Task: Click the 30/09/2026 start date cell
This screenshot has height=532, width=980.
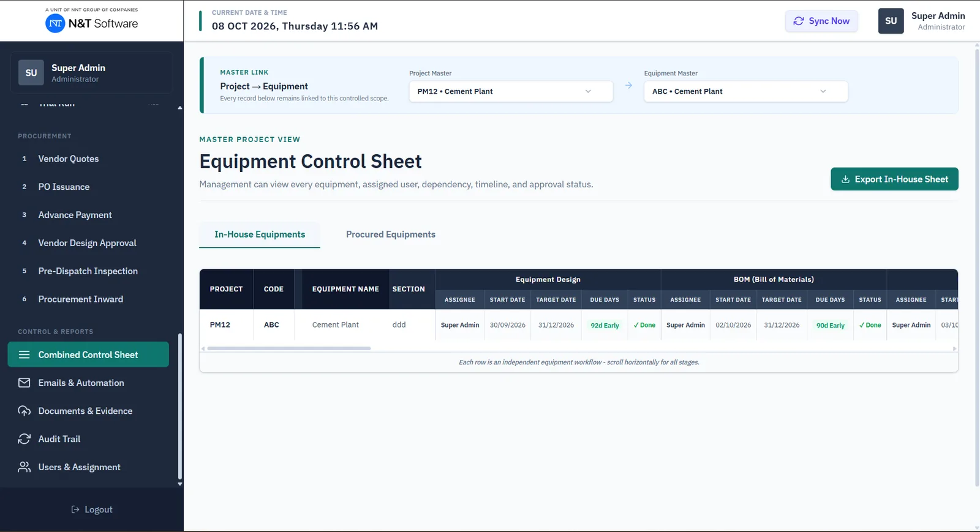Action: (508, 325)
